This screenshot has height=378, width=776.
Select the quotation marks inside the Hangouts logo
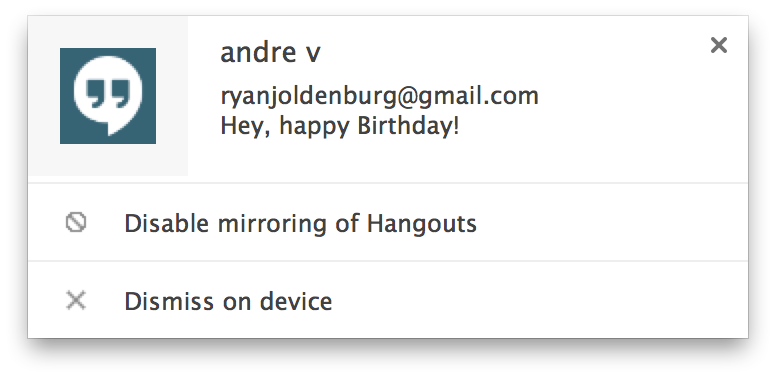(x=107, y=94)
